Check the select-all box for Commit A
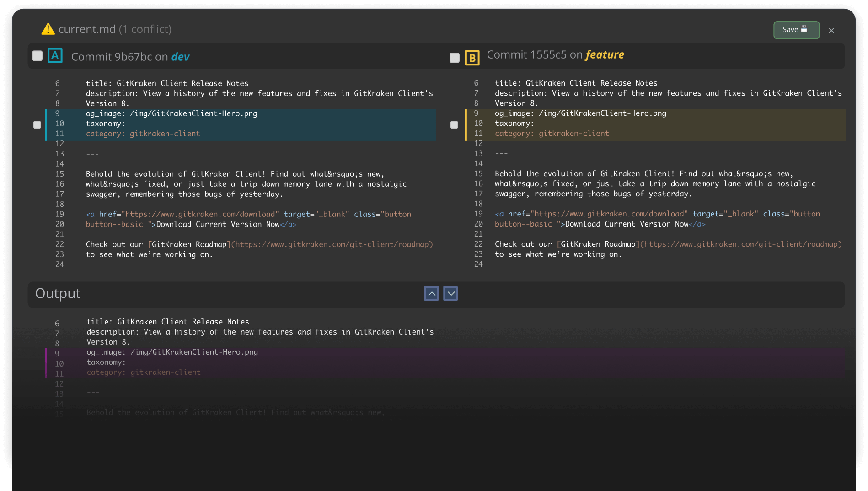This screenshot has width=868, height=491. (38, 56)
